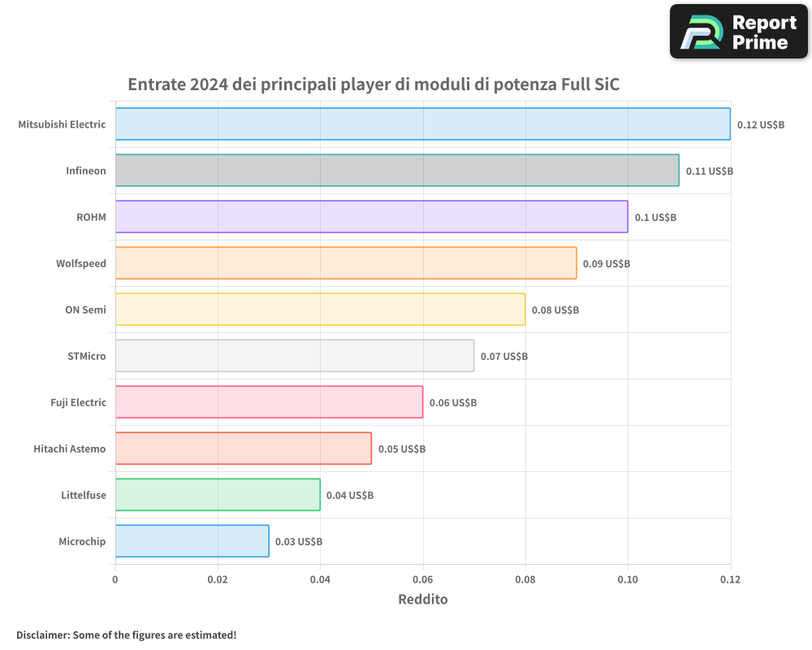
Task: Click the Reddito axis label
Action: tap(422, 600)
